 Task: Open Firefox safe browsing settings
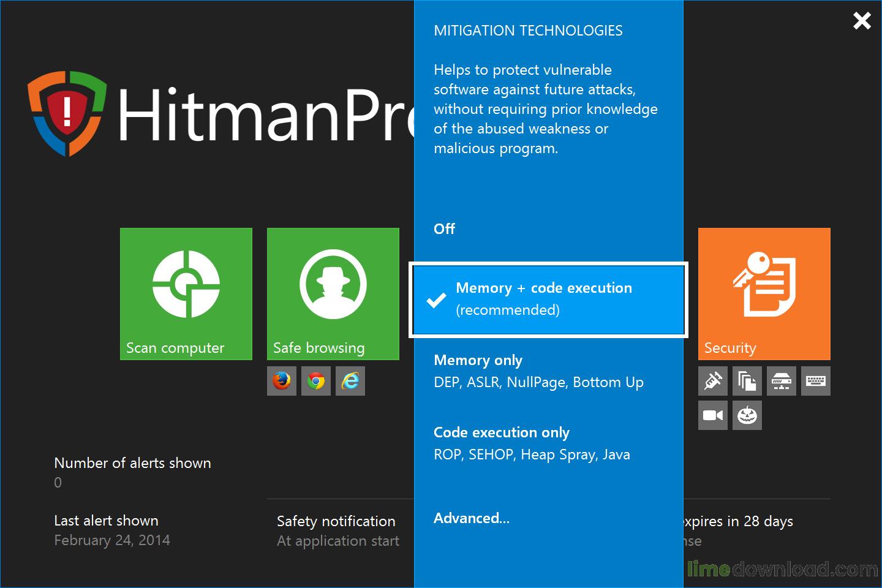coord(281,380)
